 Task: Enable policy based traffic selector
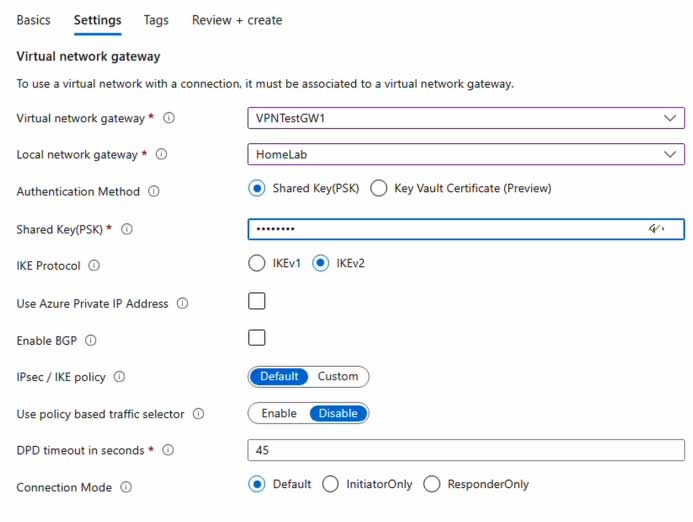click(279, 413)
